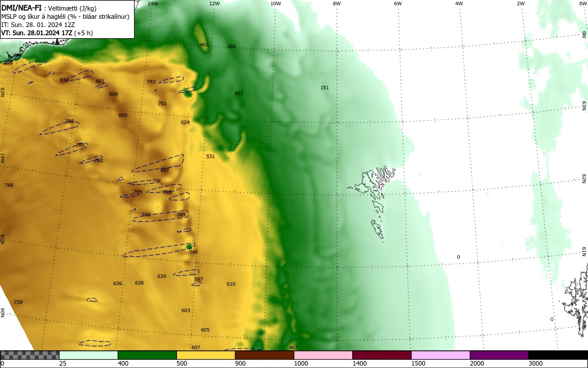Click the legend tick label 400
Image resolution: width=588 pixels, height=368 pixels.
(123, 363)
